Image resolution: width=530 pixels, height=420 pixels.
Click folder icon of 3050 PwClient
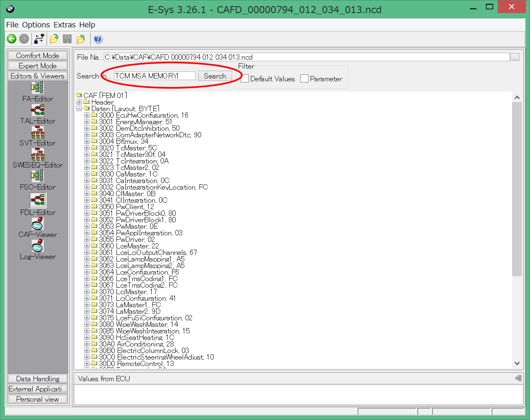pyautogui.click(x=94, y=207)
